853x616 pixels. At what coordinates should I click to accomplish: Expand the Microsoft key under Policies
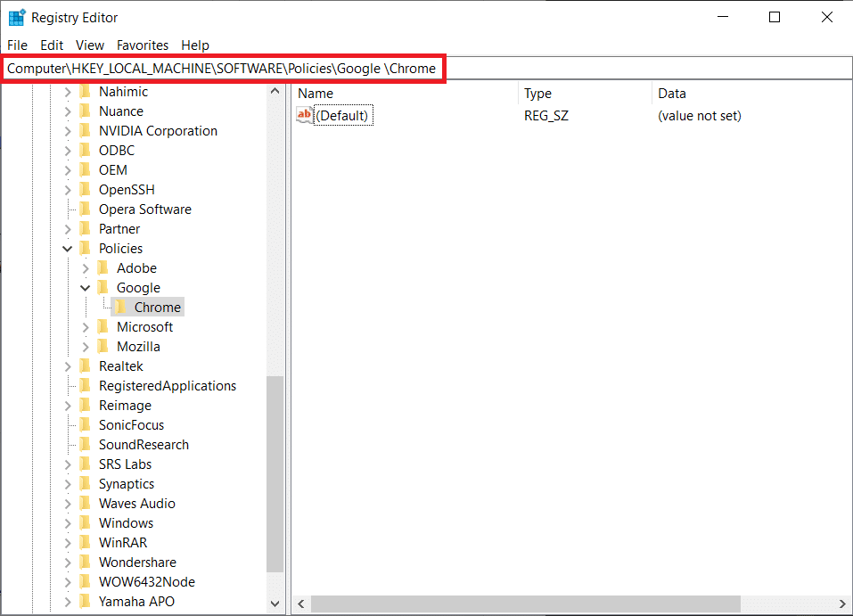[x=86, y=327]
